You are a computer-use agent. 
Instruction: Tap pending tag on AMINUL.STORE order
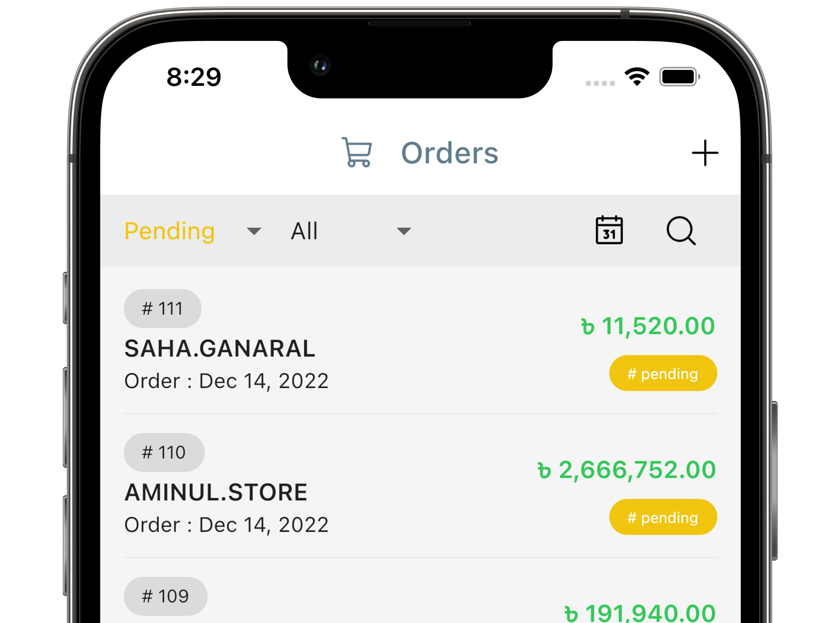pos(662,517)
